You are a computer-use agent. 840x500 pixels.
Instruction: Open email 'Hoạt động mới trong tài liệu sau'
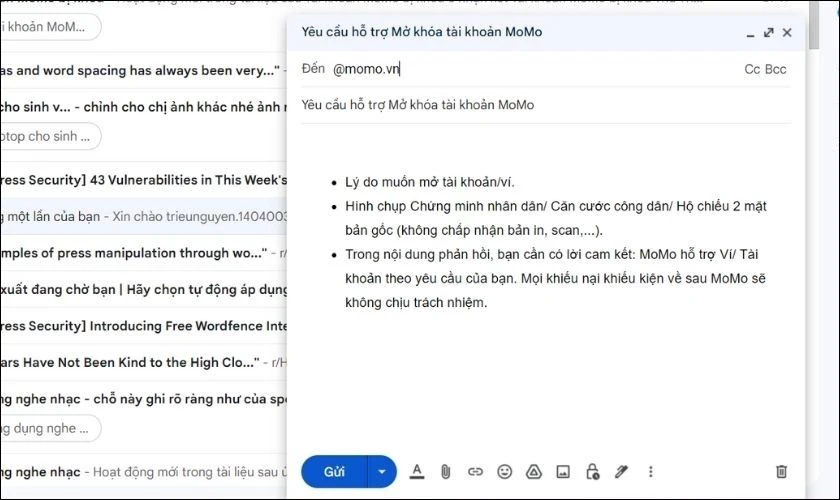[x=144, y=472]
